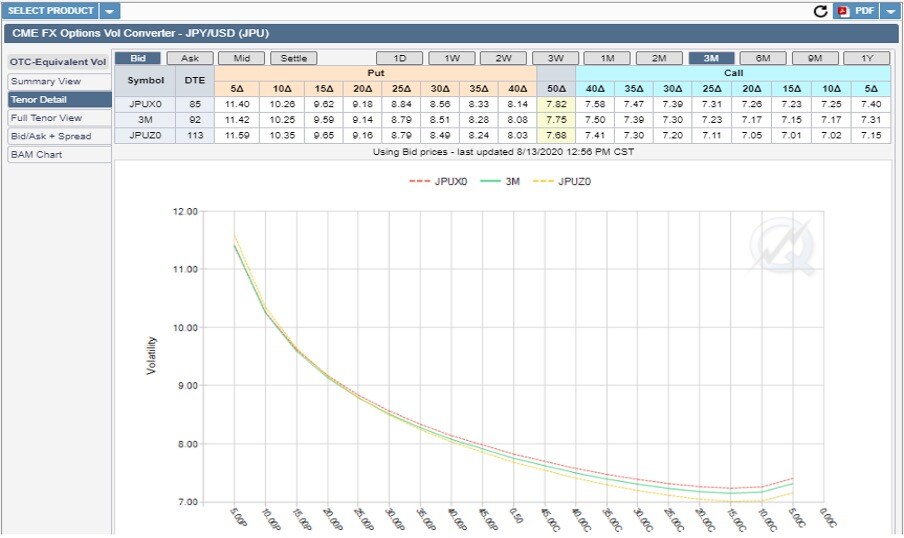Click the highlighted 50Δ column header

(x=555, y=89)
